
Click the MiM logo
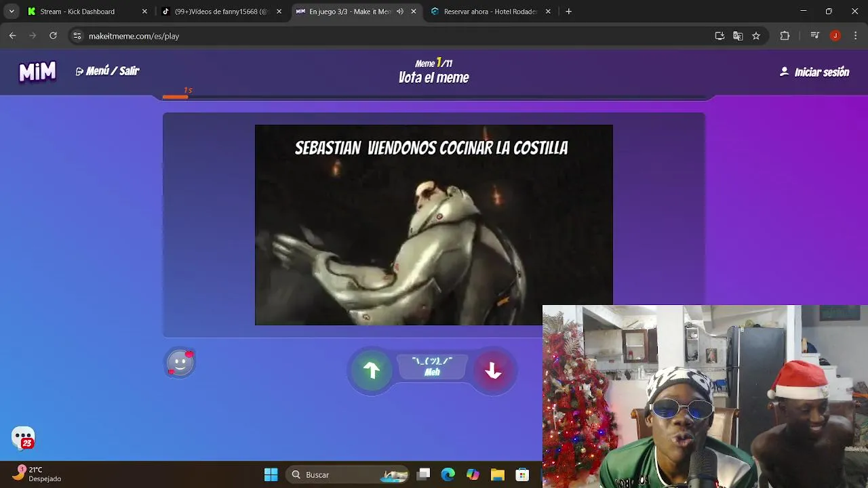pos(37,71)
